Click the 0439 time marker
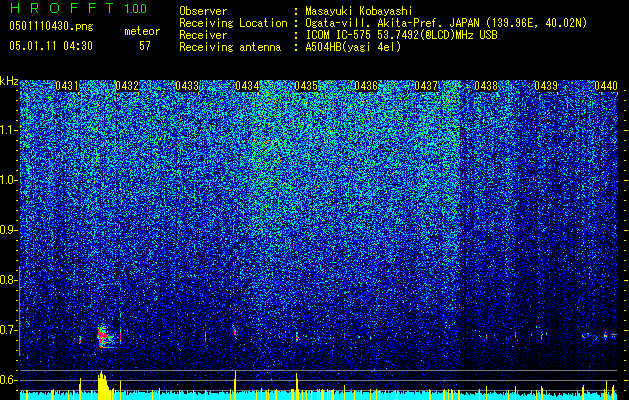This screenshot has width=629, height=400. [546, 86]
